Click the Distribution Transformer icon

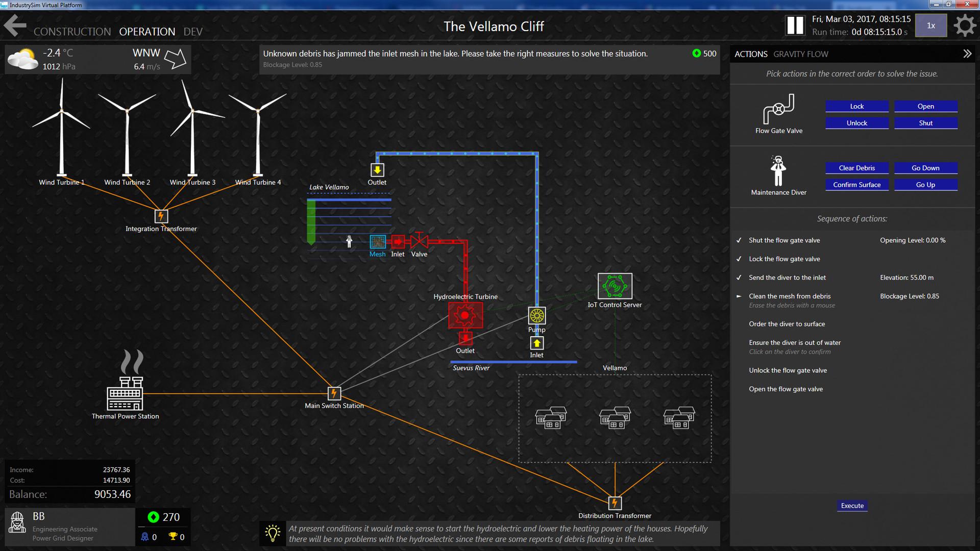pos(615,503)
